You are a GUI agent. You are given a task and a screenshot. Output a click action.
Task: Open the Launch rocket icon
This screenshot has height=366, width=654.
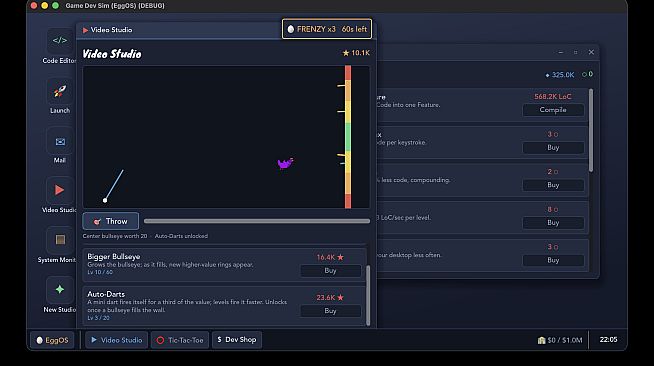point(60,91)
